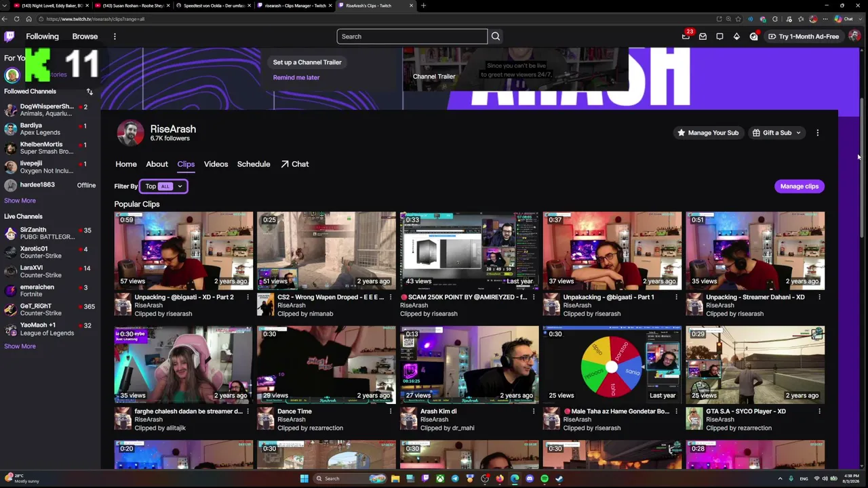The image size is (868, 488).
Task: Open the Videos tab
Action: tap(216, 164)
